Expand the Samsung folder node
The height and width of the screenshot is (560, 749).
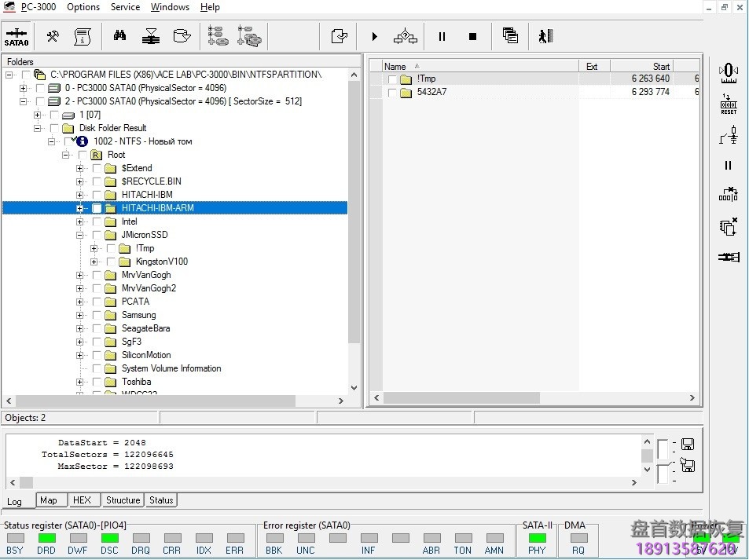click(79, 315)
